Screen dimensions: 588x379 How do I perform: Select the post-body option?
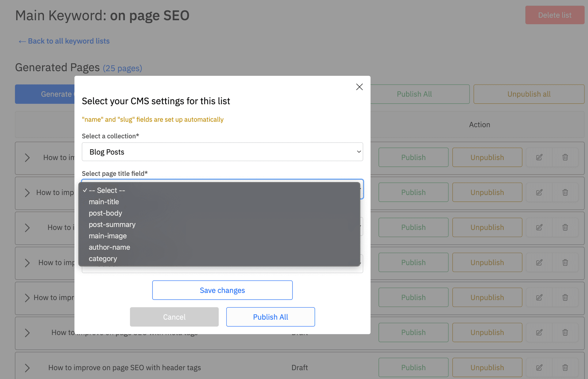[x=105, y=213]
